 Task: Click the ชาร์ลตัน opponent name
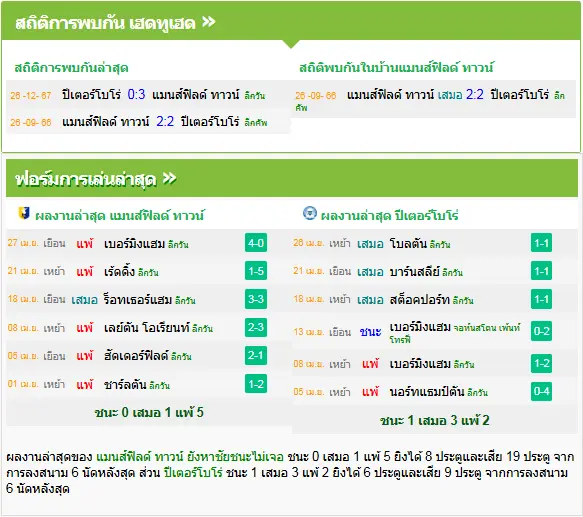click(x=125, y=384)
